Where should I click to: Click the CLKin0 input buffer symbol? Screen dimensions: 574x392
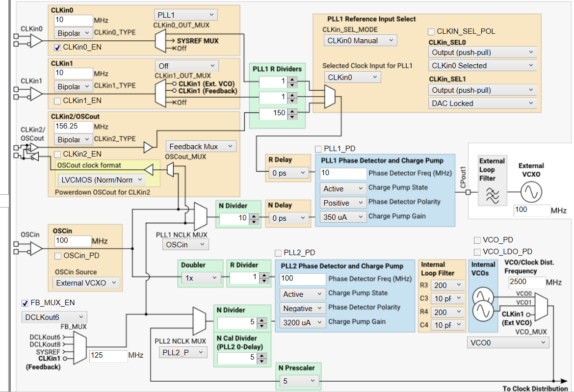(x=36, y=41)
